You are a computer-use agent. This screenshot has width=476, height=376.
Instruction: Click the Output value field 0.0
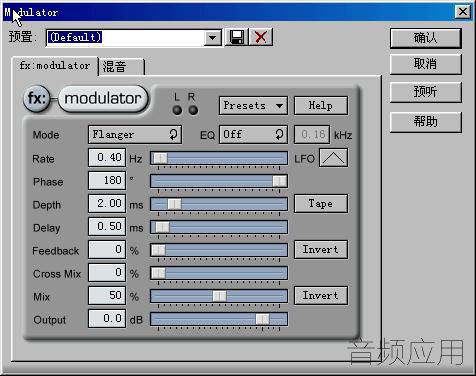(x=107, y=318)
